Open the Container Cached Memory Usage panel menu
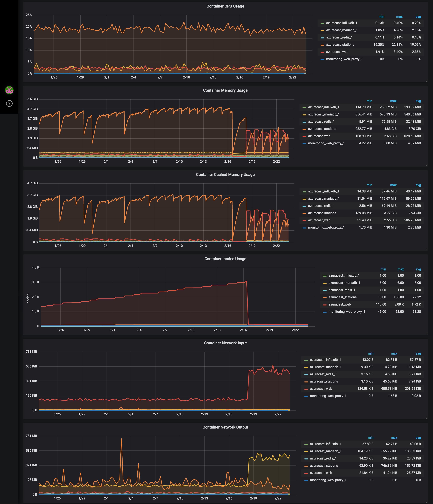 (x=225, y=174)
